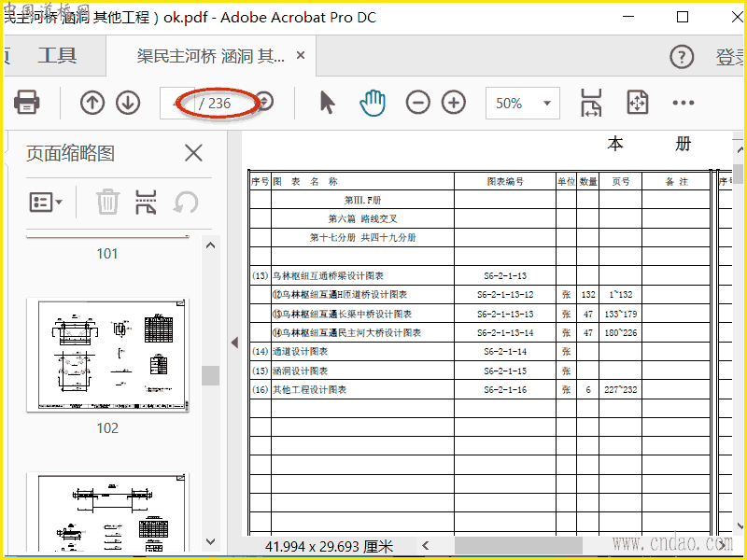
Task: Click the cell S6-2-1-16
Action: click(505, 390)
